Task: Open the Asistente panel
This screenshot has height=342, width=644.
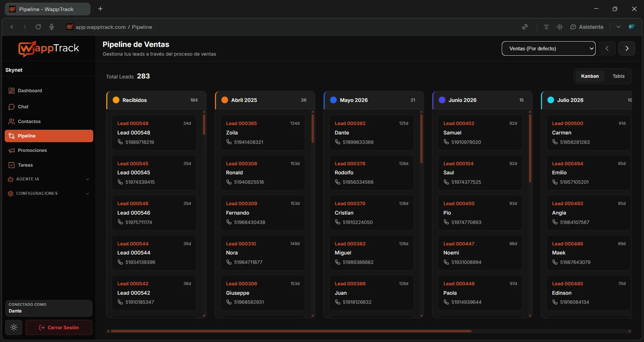Action: tap(587, 27)
